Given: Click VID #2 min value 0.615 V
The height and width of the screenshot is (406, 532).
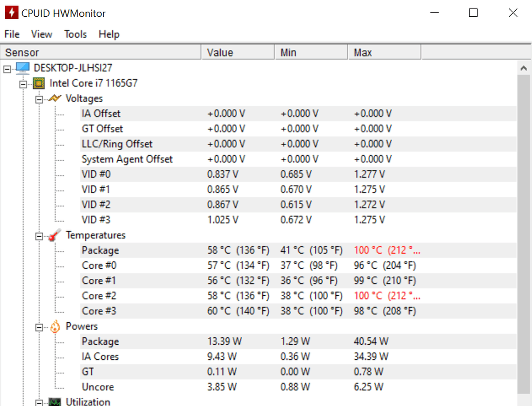Looking at the screenshot, I should (x=296, y=205).
